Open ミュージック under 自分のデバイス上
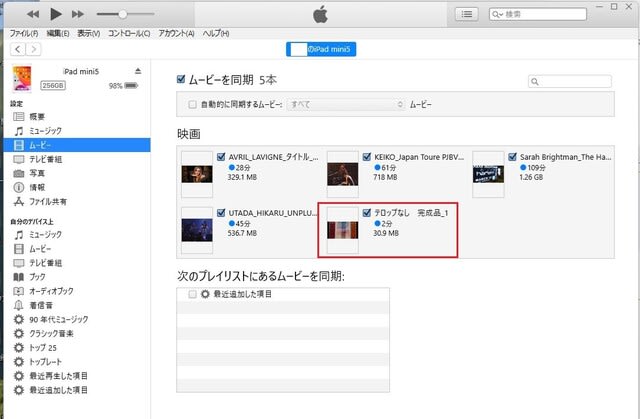640x419 pixels. click(77, 235)
